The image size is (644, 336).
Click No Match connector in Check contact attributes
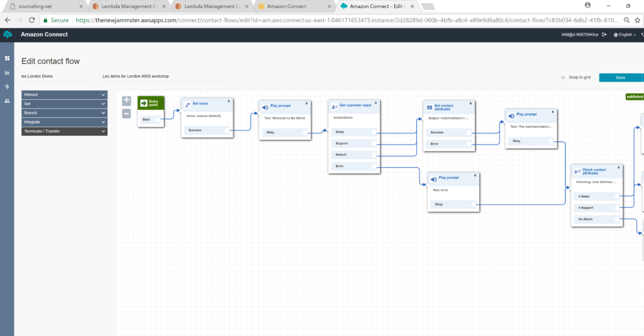(618, 219)
